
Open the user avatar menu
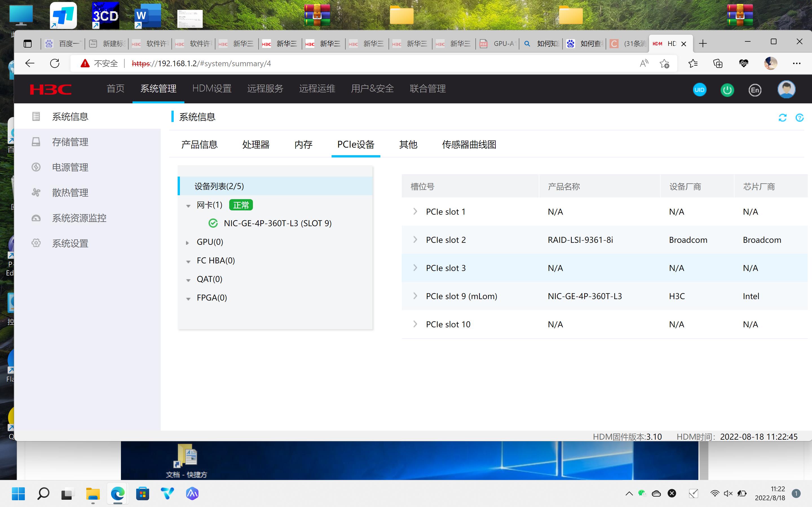[x=786, y=90]
